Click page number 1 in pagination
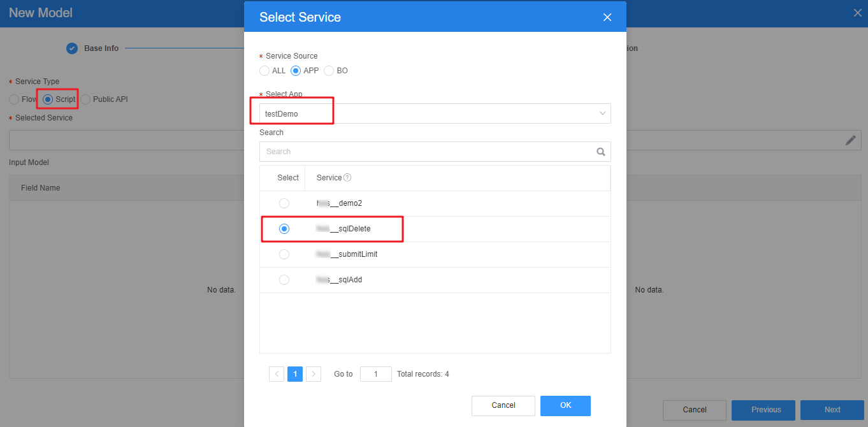The height and width of the screenshot is (427, 868). pos(295,374)
